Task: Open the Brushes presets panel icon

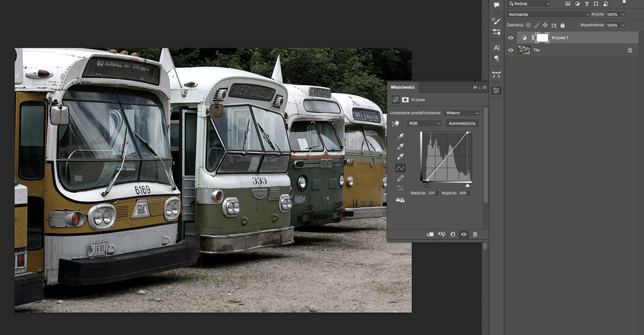Action: click(x=496, y=31)
